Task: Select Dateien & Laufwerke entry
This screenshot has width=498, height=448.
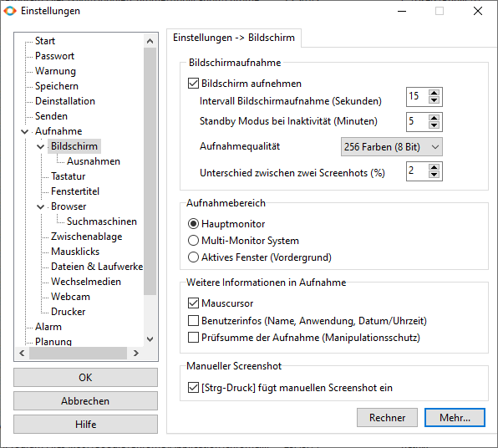Action: pos(97,267)
